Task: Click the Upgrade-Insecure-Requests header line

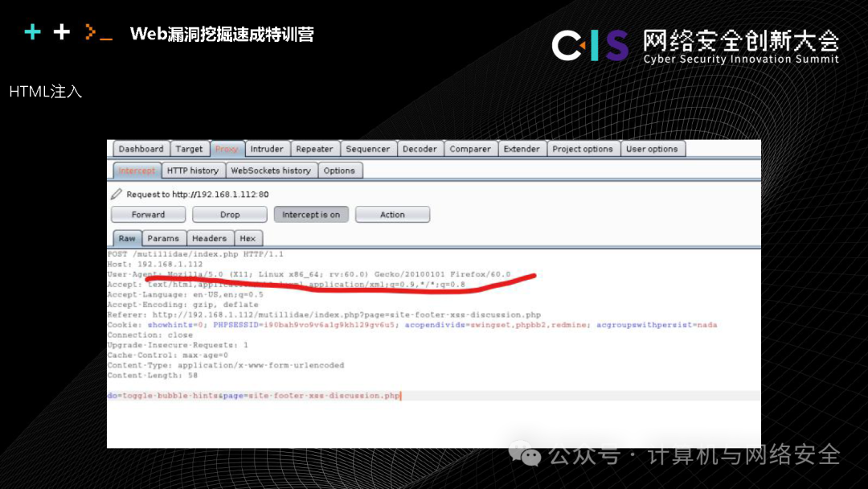Action: pyautogui.click(x=178, y=345)
